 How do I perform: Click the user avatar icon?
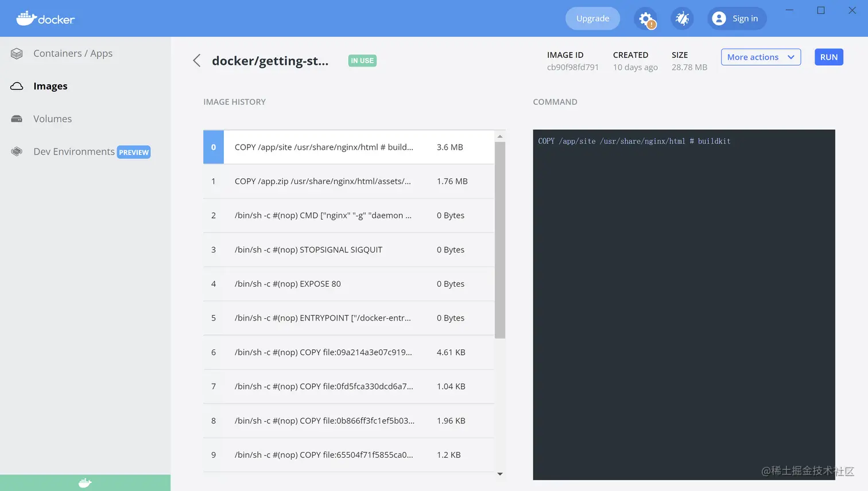click(719, 18)
